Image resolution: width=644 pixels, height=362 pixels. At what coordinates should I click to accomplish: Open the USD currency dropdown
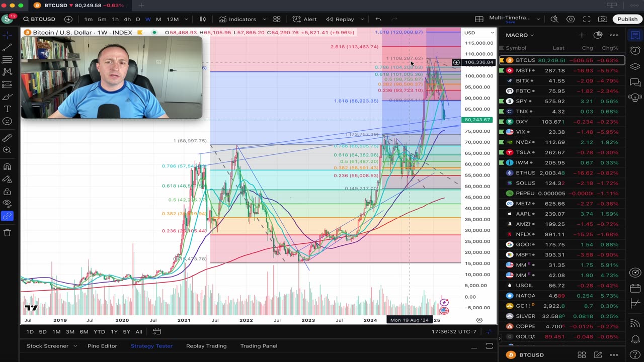[x=478, y=33]
